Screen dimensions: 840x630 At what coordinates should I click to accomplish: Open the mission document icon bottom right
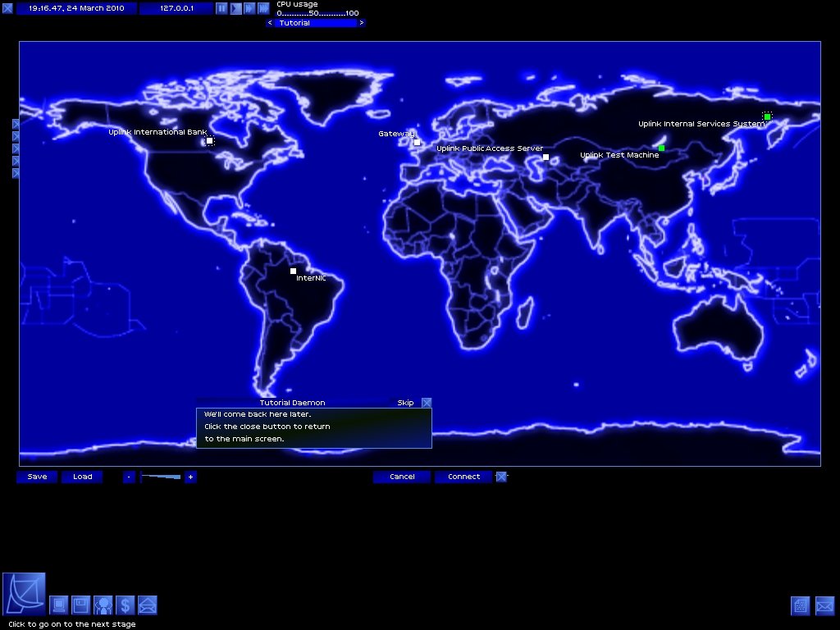pyautogui.click(x=801, y=606)
